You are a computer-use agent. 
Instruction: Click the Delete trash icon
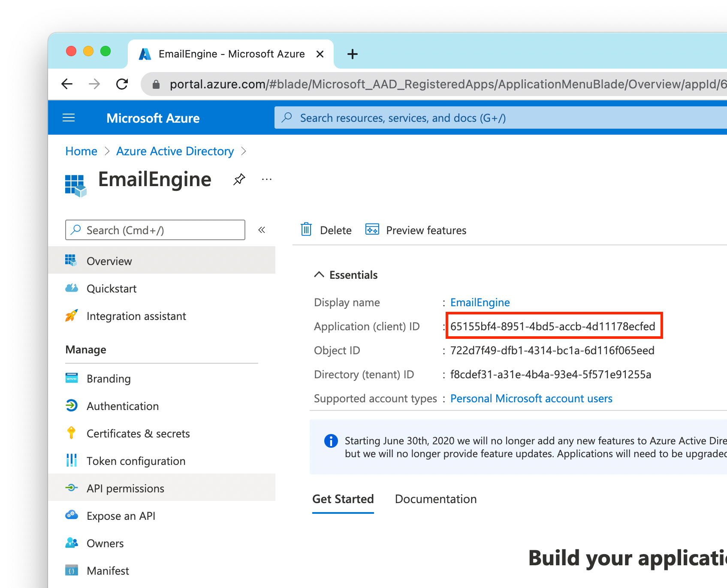pos(306,230)
